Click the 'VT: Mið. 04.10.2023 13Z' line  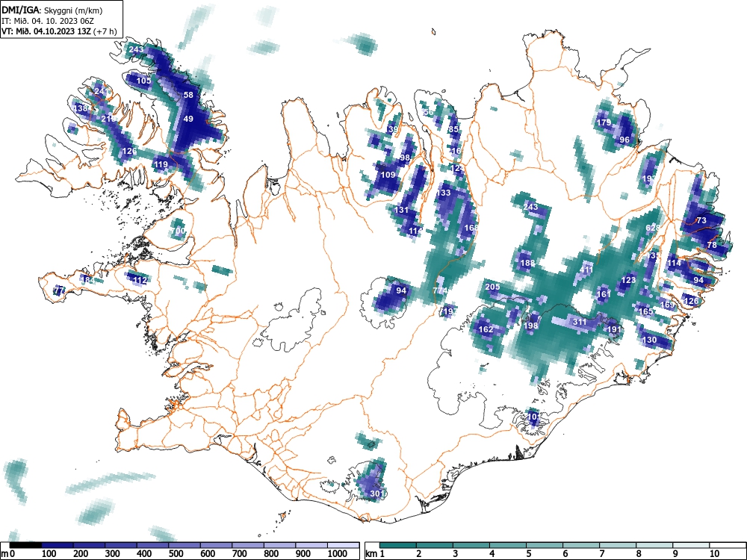46,31
